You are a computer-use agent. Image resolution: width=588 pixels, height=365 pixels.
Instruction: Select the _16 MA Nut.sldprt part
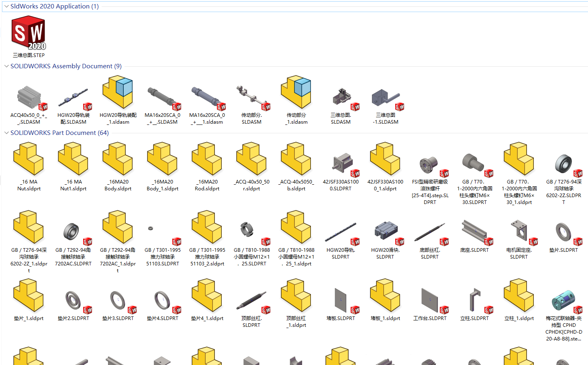coord(29,167)
